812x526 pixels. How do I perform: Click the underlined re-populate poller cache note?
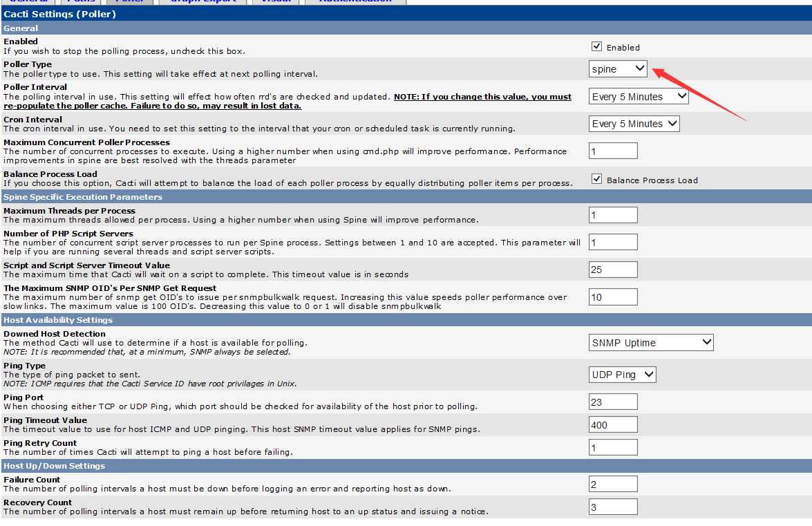tap(287, 101)
